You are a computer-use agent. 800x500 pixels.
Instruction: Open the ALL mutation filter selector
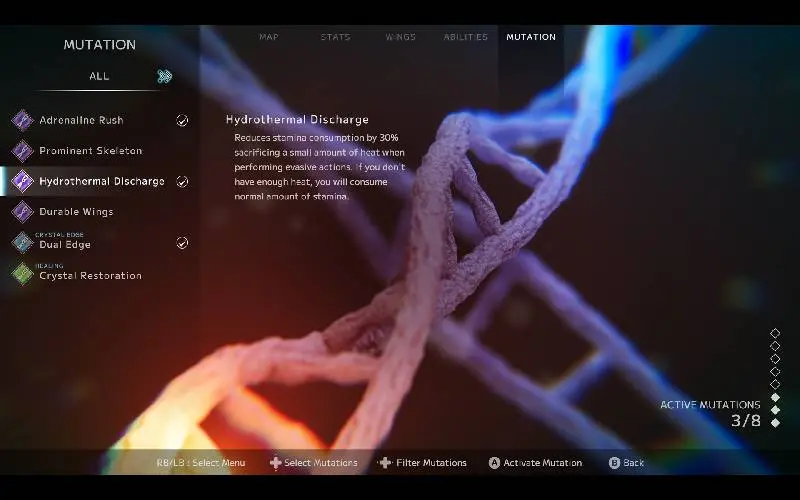[99, 76]
